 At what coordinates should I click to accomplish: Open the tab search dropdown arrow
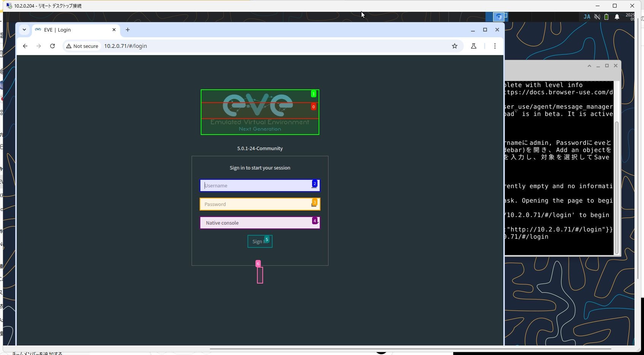[24, 30]
